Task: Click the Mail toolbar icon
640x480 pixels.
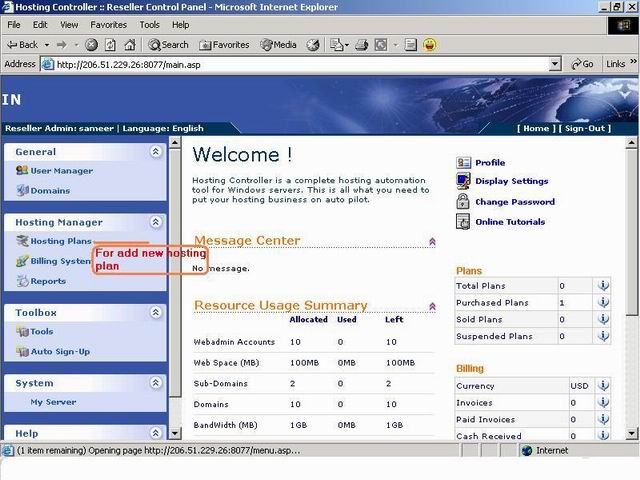Action: (337, 45)
